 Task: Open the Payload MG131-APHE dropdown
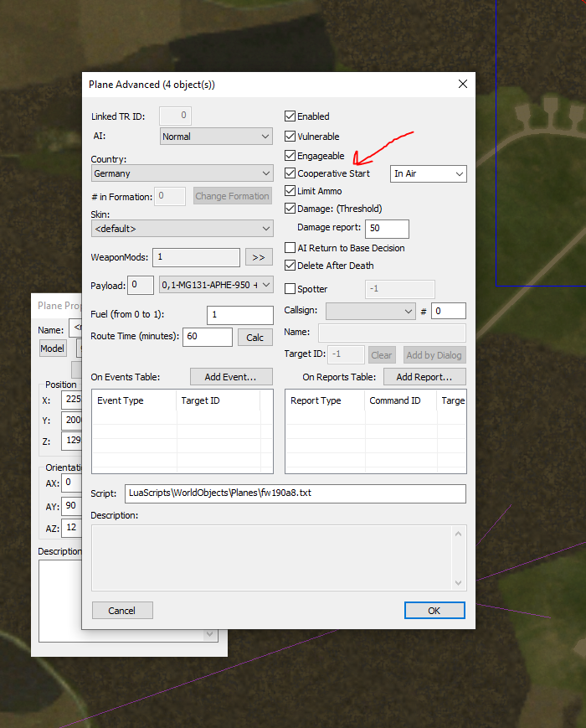pyautogui.click(x=216, y=285)
